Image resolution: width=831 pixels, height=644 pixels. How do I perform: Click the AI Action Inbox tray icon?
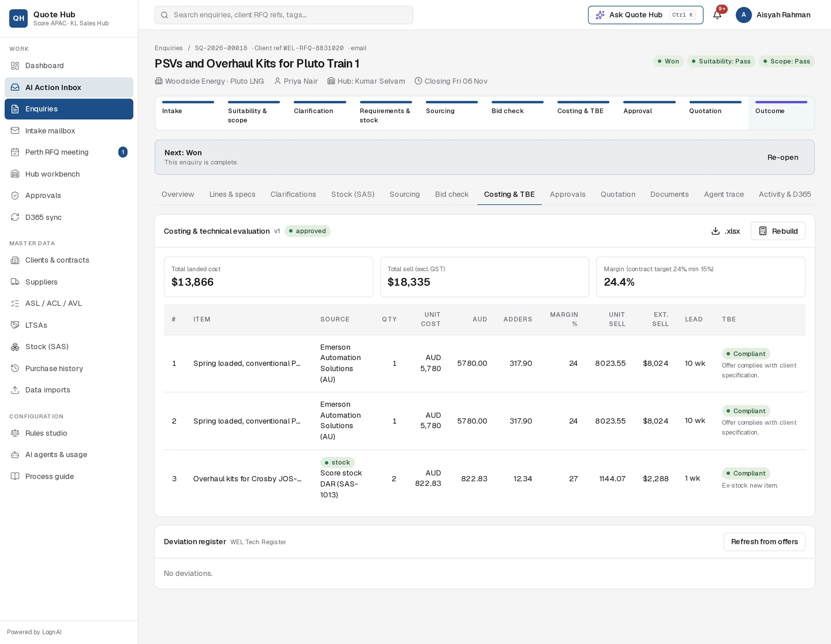(15, 87)
